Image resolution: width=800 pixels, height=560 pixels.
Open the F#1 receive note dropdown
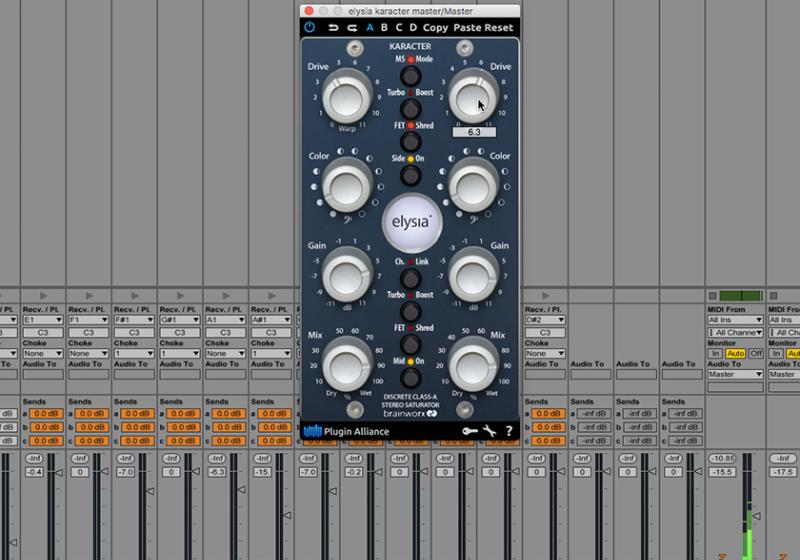coord(134,320)
